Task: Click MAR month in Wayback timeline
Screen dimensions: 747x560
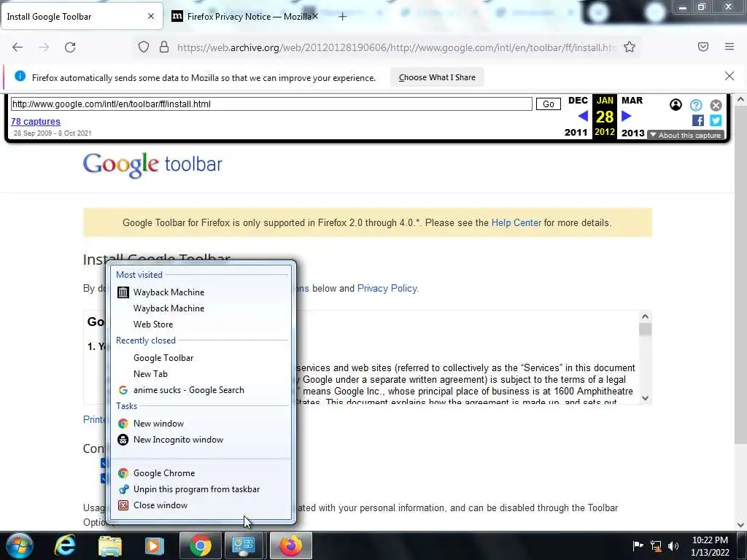Action: (x=632, y=101)
